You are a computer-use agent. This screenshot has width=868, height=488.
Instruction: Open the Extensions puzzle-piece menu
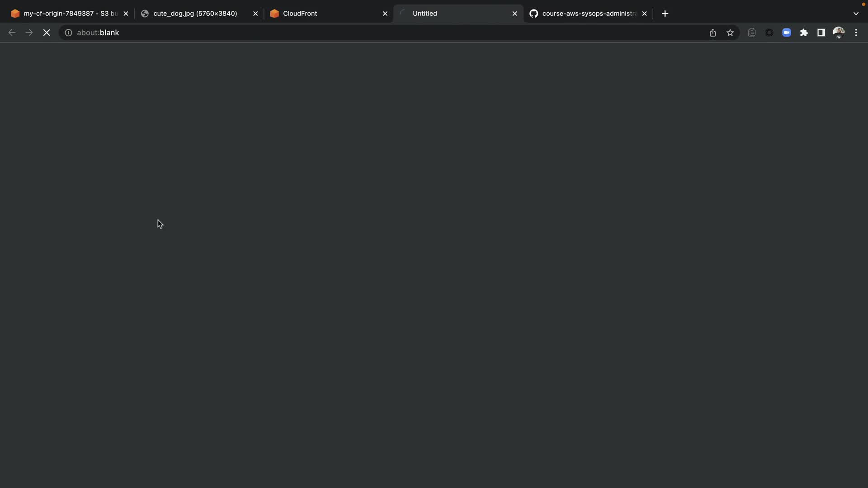pos(804,33)
